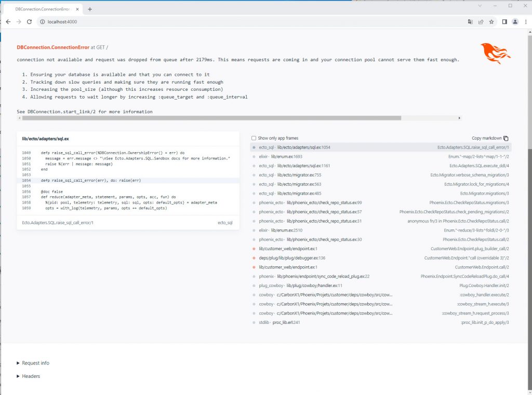Bookmark this page with the star icon
This screenshot has height=395, width=532.
pyautogui.click(x=491, y=22)
